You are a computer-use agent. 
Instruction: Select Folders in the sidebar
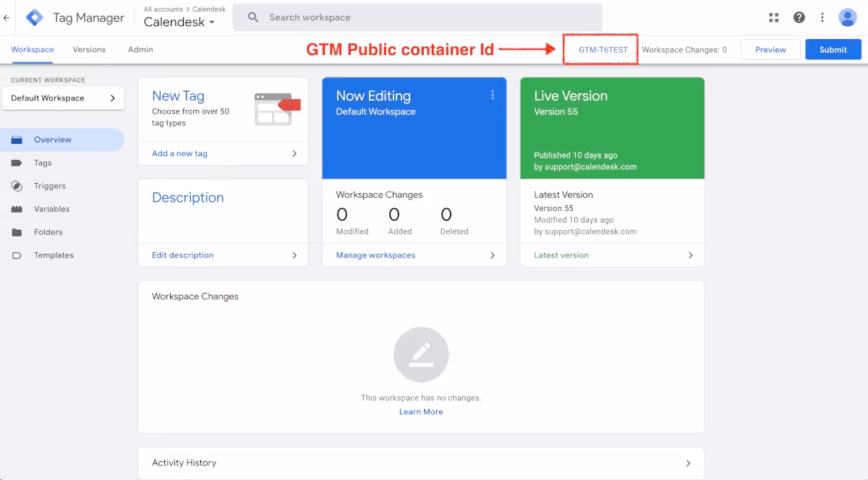[48, 232]
